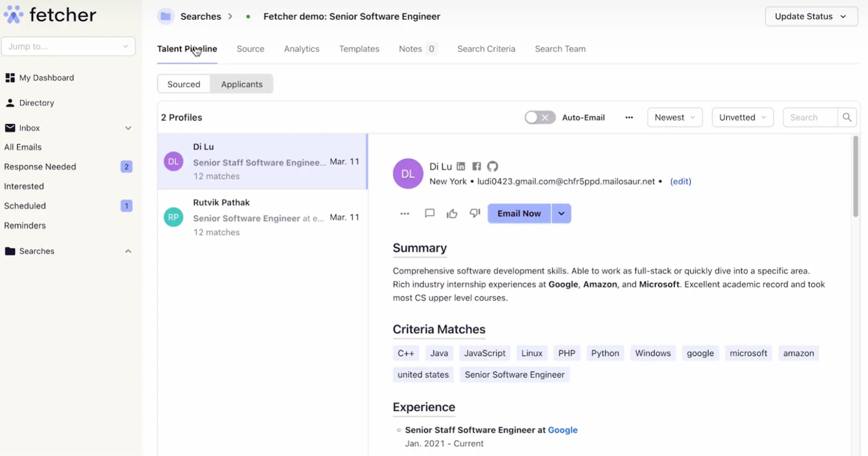Screen dimensions: 868x456
Task: Click the microsoft criteria tag
Action: [749, 353]
